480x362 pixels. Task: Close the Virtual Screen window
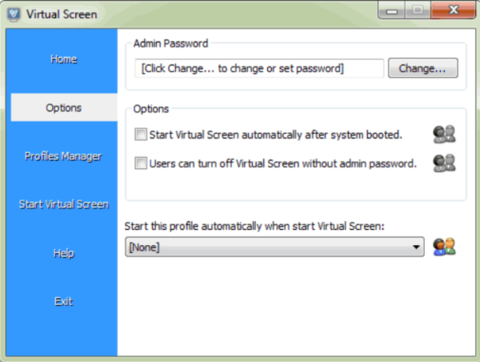tap(453, 10)
